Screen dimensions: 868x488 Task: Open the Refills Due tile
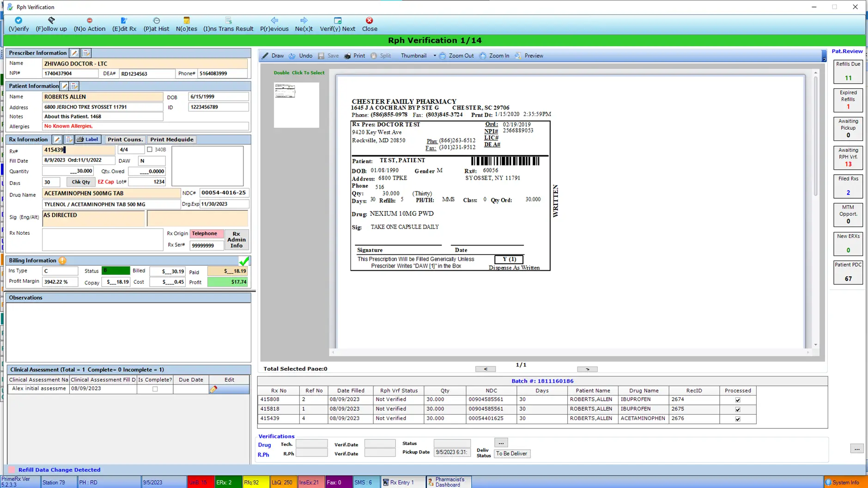pyautogui.click(x=848, y=72)
